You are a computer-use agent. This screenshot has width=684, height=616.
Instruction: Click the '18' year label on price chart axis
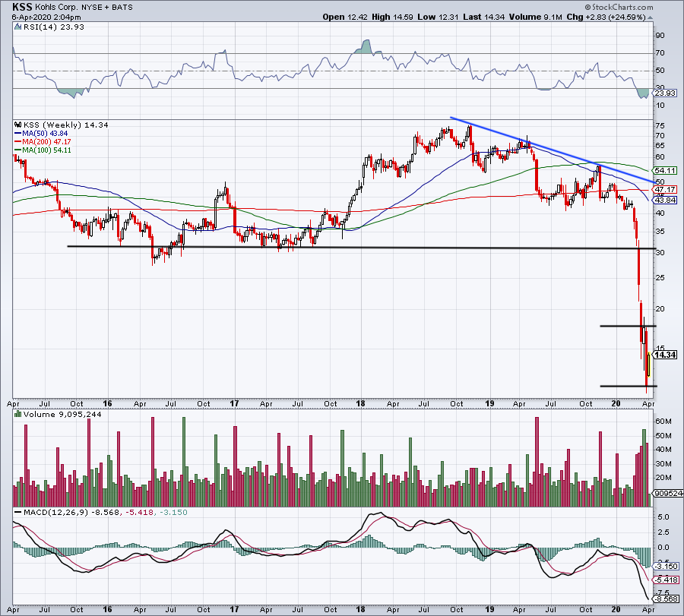pos(360,403)
